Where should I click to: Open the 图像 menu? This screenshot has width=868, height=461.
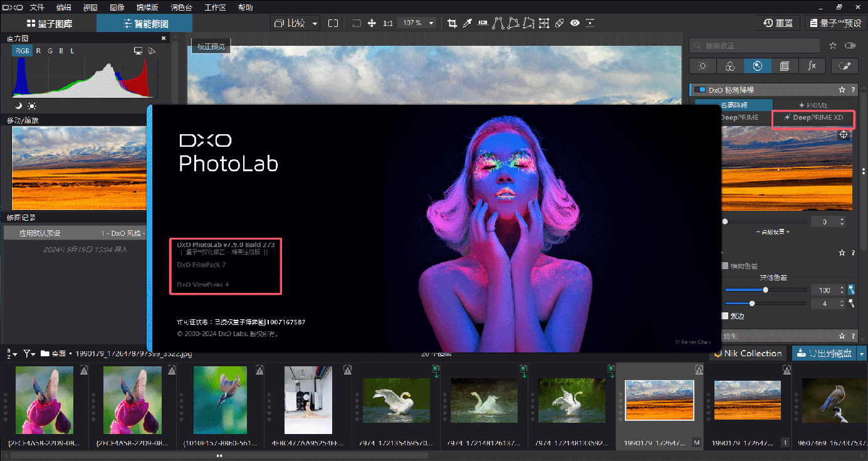117,7
